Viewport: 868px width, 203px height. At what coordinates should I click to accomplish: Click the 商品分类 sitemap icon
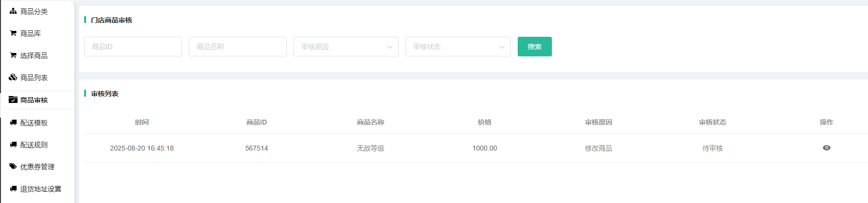point(13,11)
